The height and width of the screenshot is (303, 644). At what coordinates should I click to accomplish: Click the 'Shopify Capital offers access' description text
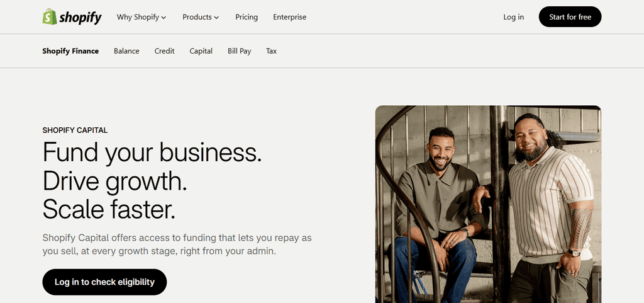tap(177, 244)
